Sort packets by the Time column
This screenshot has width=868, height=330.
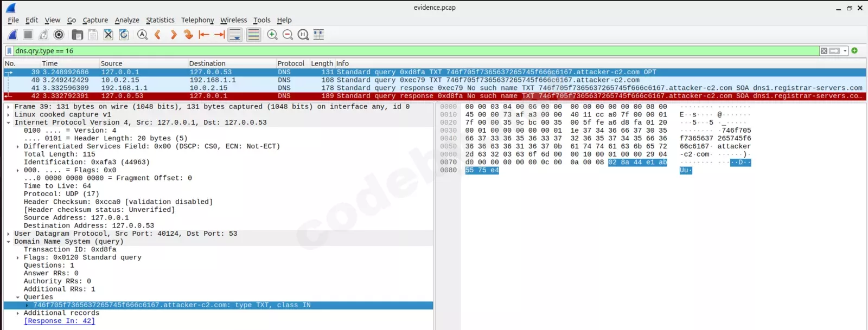tap(70, 63)
